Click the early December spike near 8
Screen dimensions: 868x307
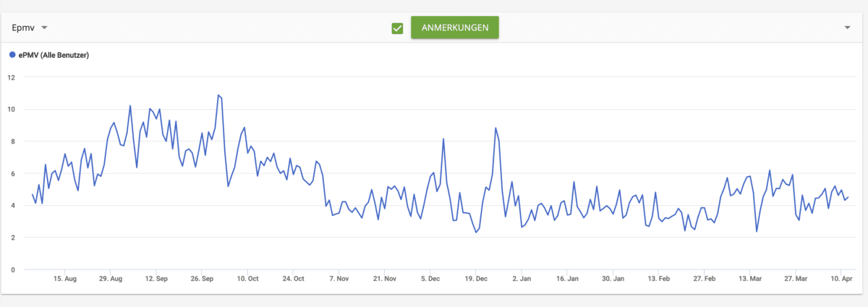443,139
